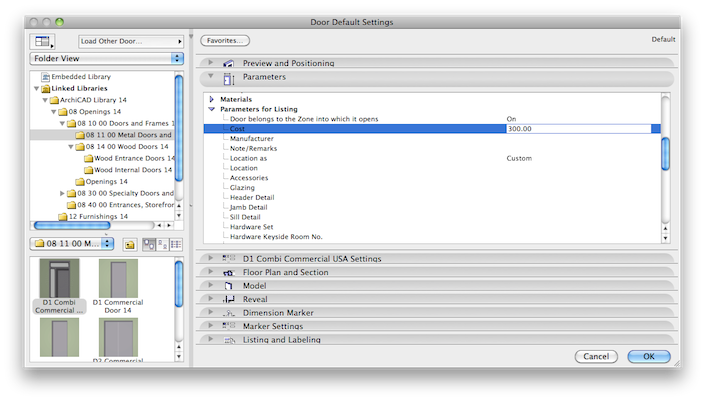Screen dimensions: 705x401
Task: Expand the Floor Plan and Section panel
Action: pyautogui.click(x=210, y=272)
